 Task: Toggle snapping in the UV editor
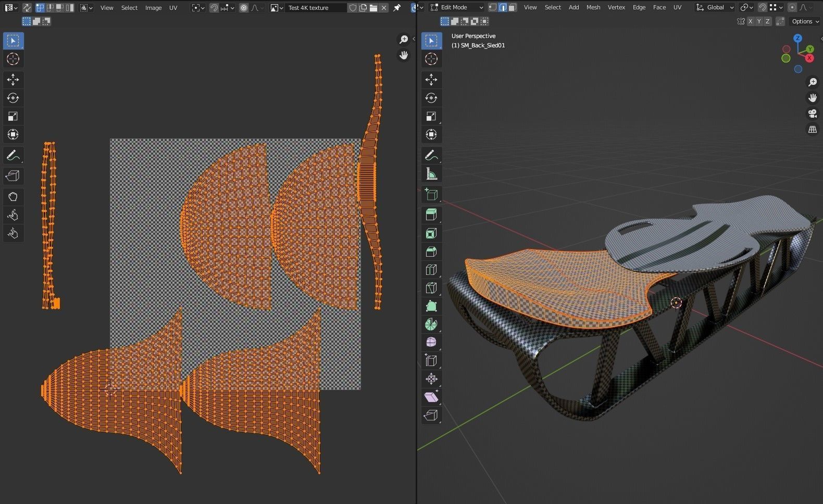[214, 8]
